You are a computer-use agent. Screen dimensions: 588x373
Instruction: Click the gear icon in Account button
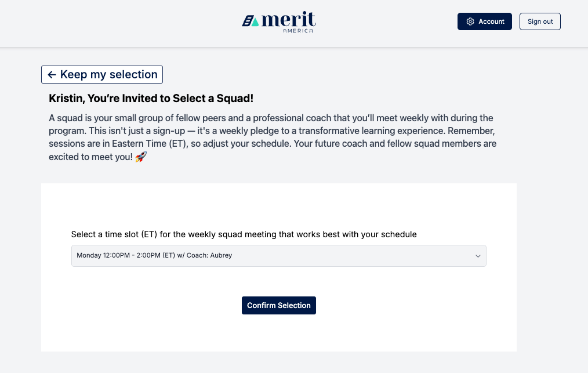[470, 21]
